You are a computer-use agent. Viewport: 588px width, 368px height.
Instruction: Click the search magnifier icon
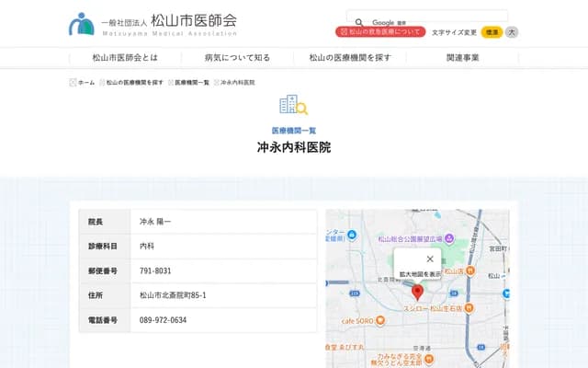359,22
